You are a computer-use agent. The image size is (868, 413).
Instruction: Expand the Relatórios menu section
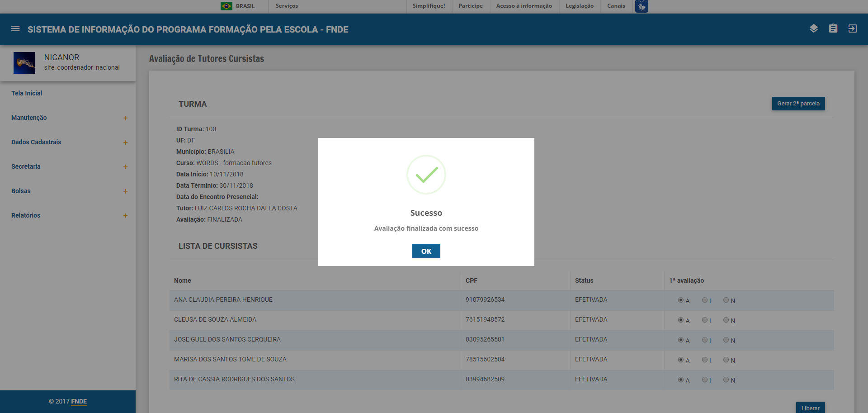point(125,216)
